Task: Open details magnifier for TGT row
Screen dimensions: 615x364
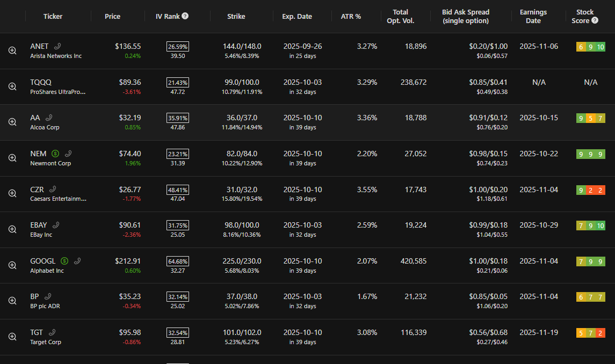Action: [12, 337]
